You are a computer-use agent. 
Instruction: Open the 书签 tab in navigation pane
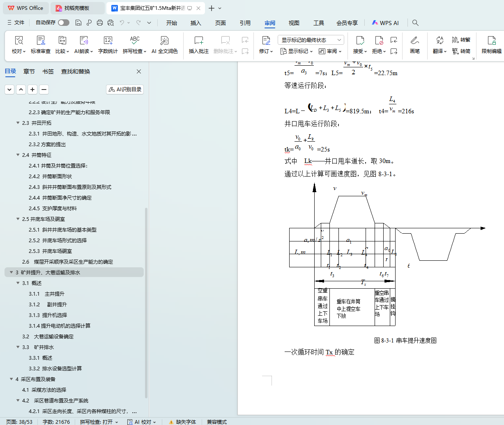pyautogui.click(x=48, y=71)
